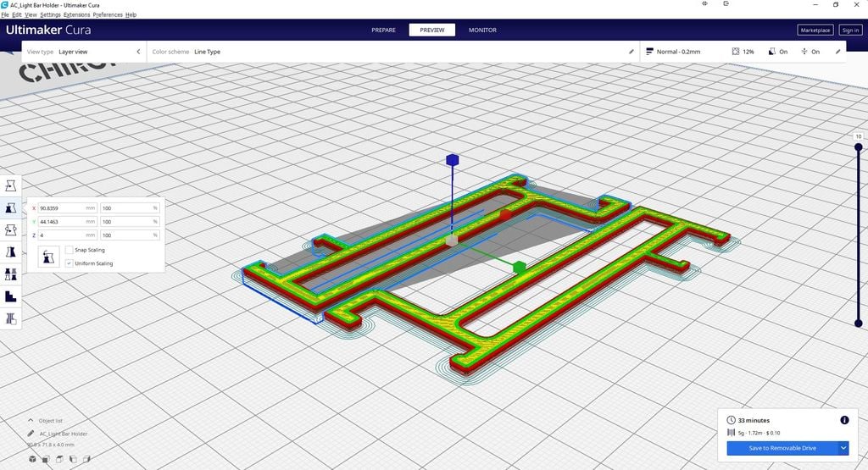Click the X dimension 90.8359 mm field

(68, 208)
